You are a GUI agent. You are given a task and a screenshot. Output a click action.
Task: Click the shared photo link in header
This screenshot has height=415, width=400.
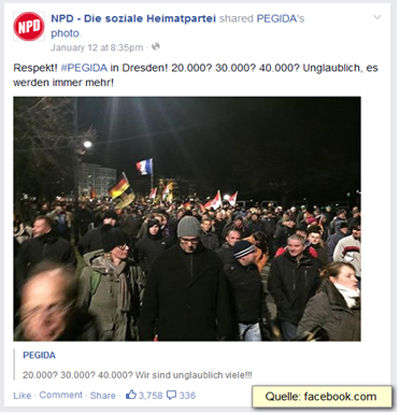(66, 33)
